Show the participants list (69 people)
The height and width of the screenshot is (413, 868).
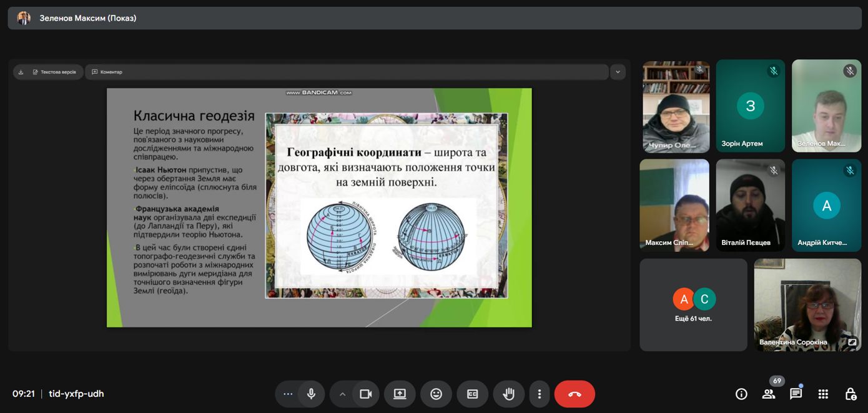click(x=769, y=394)
